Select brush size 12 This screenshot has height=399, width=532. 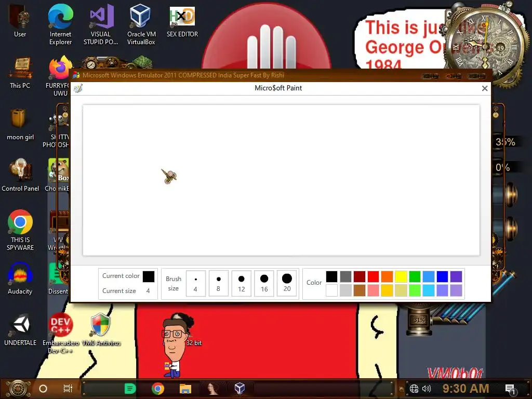pos(241,283)
